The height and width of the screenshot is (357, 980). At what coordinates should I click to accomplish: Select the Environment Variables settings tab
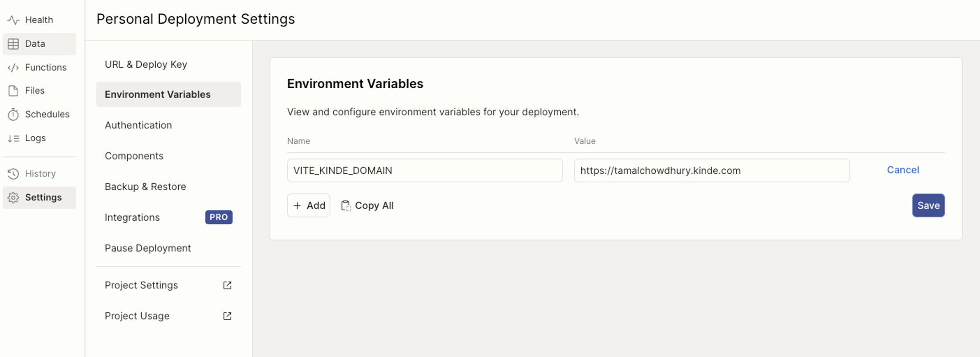[168, 94]
